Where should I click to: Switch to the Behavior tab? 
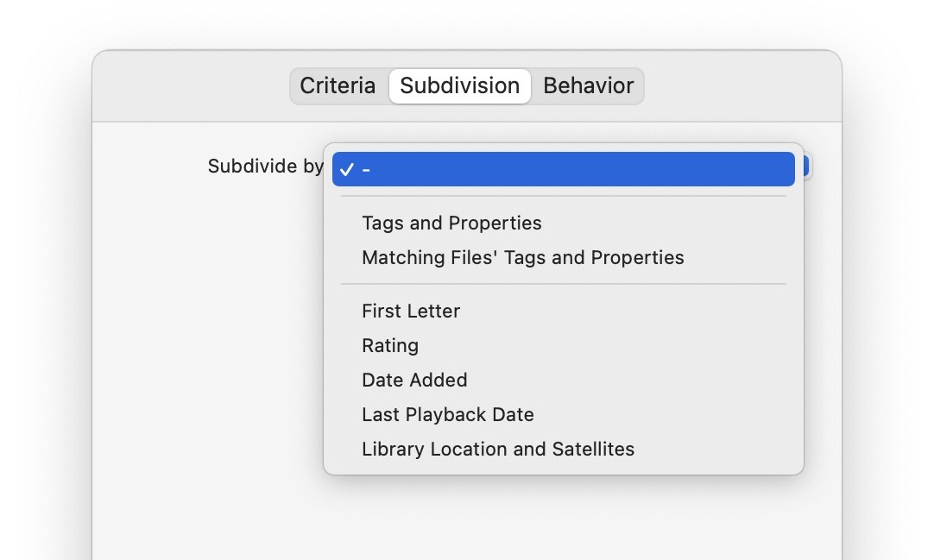click(x=588, y=85)
